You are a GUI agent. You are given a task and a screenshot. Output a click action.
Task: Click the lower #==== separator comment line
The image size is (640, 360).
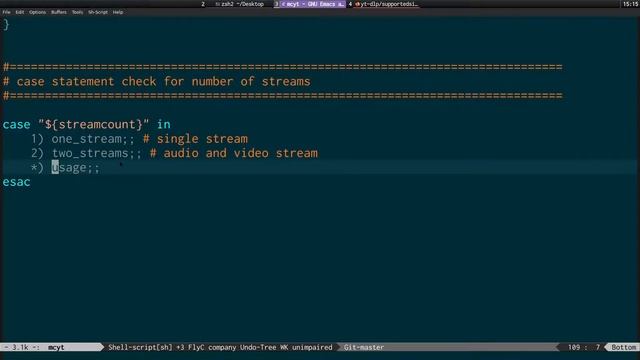pos(283,96)
